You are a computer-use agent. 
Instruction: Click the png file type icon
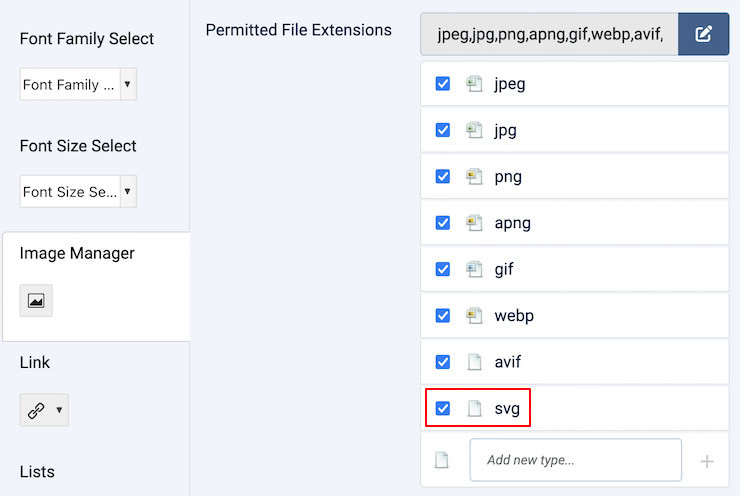tap(474, 177)
